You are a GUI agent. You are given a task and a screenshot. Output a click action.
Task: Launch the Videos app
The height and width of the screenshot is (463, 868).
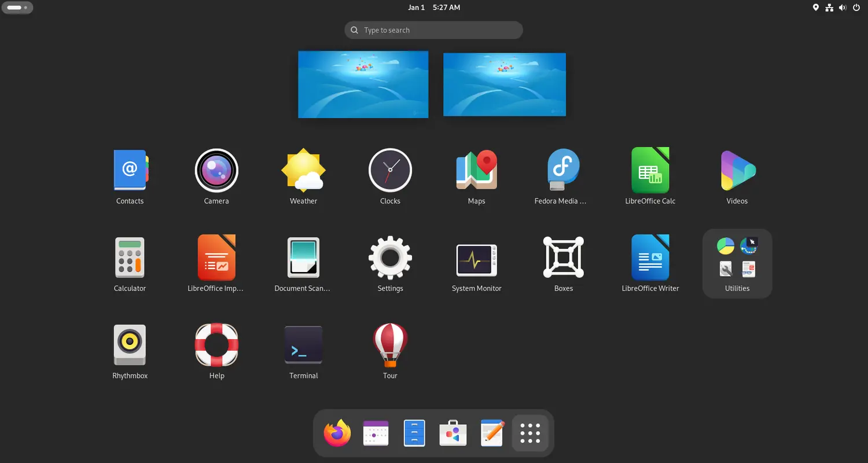click(737, 170)
